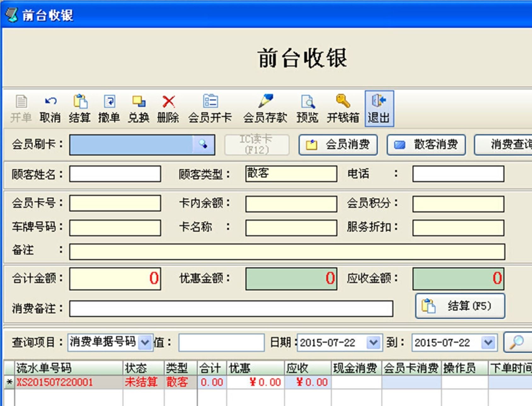Viewport: 532px width, 406px height.
Task: Click the card lookup magnifier in 会员刷卡
Action: (x=203, y=145)
